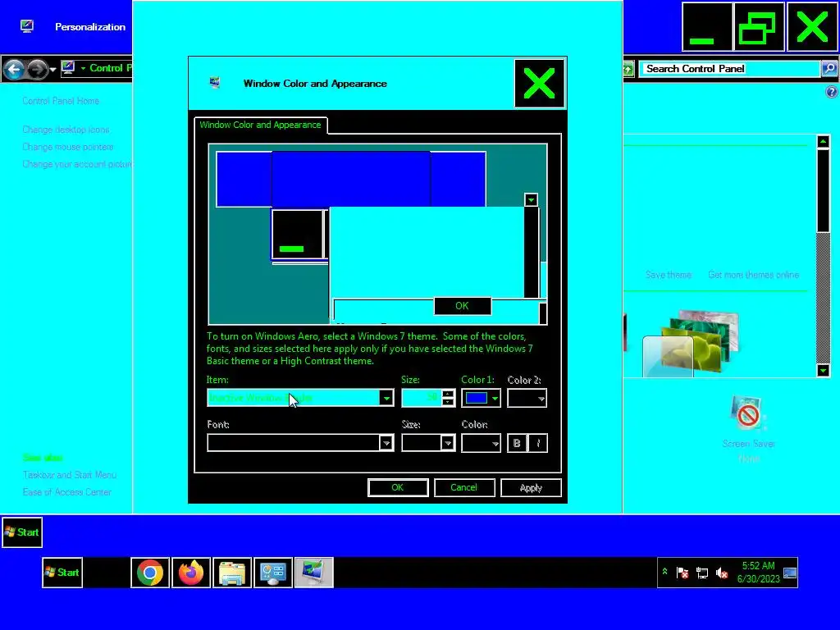
Task: Click the inactive window title in preview
Action: pos(351,179)
